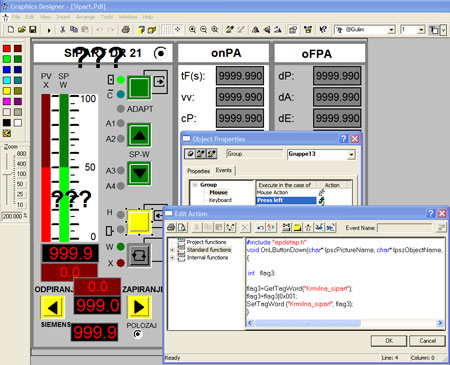This screenshot has height=365, width=450.
Task: Open the font size dropdown
Action: [421, 30]
